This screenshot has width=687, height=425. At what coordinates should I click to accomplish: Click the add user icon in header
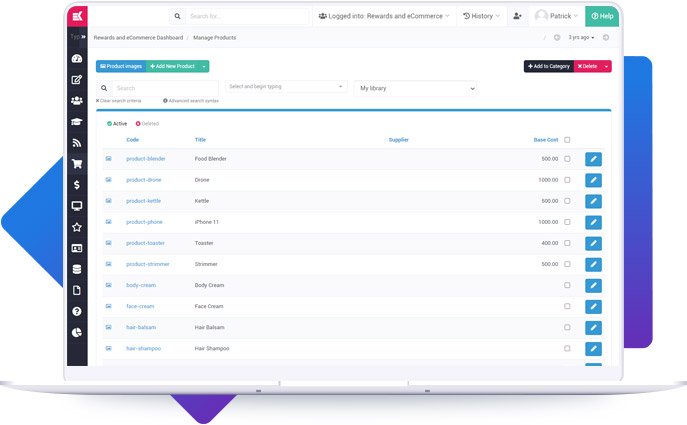(517, 16)
